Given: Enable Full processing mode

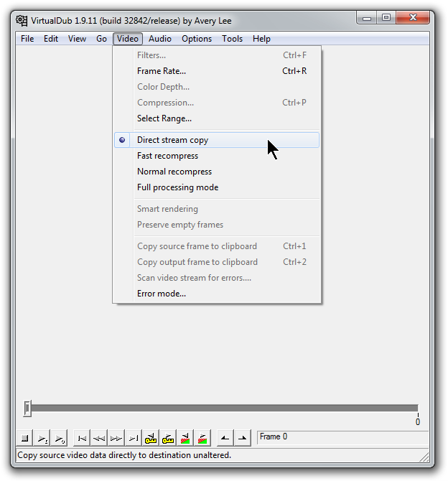Looking at the screenshot, I should pyautogui.click(x=177, y=187).
